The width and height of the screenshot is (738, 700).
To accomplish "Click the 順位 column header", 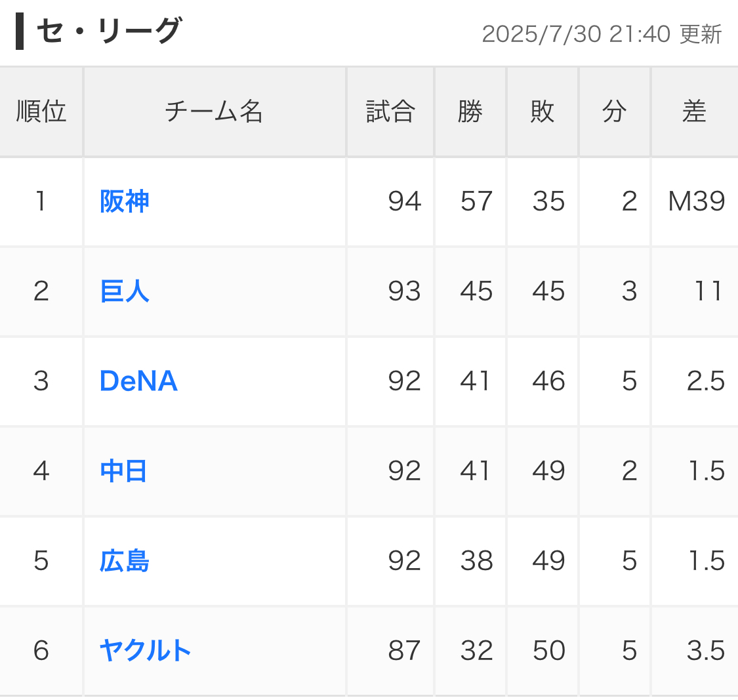I will coord(41,112).
